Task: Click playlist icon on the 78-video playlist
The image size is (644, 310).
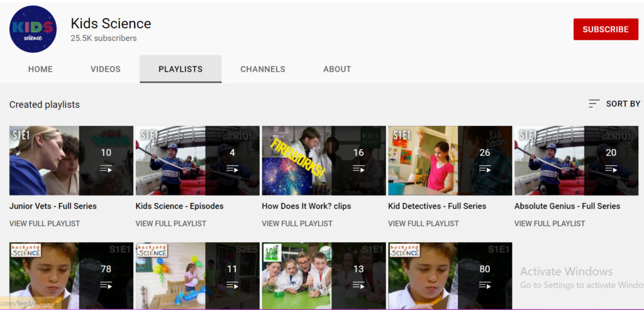Action: pos(106,285)
